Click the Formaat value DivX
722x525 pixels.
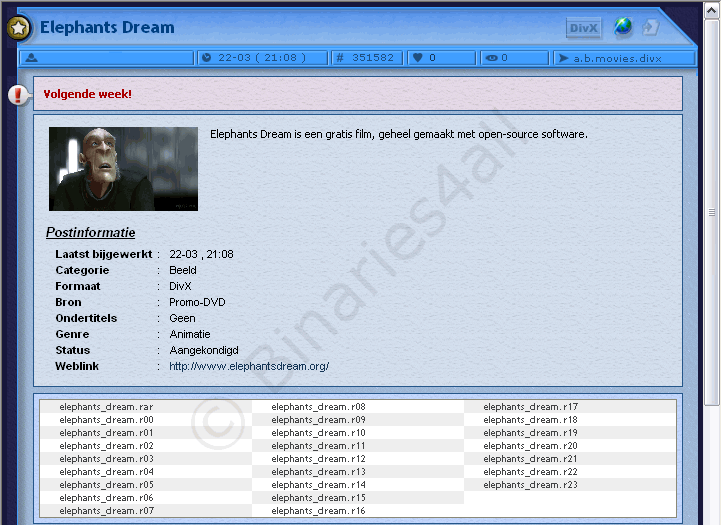(180, 286)
